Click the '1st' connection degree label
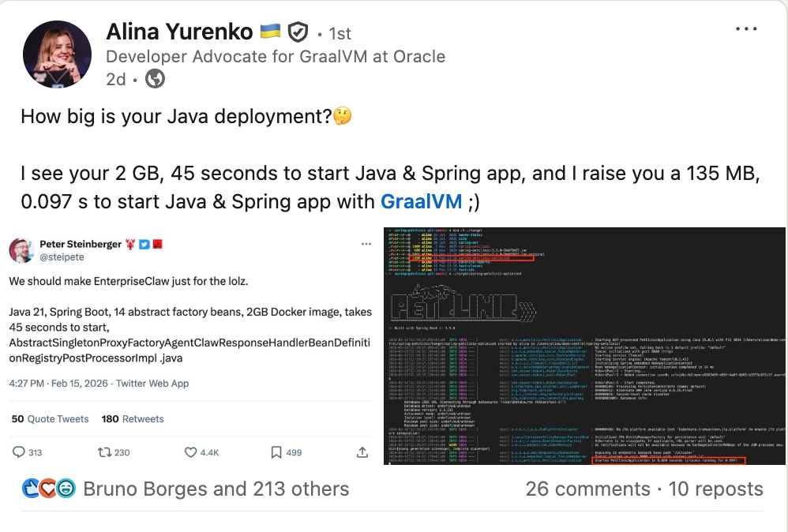788x532 pixels. 340,34
